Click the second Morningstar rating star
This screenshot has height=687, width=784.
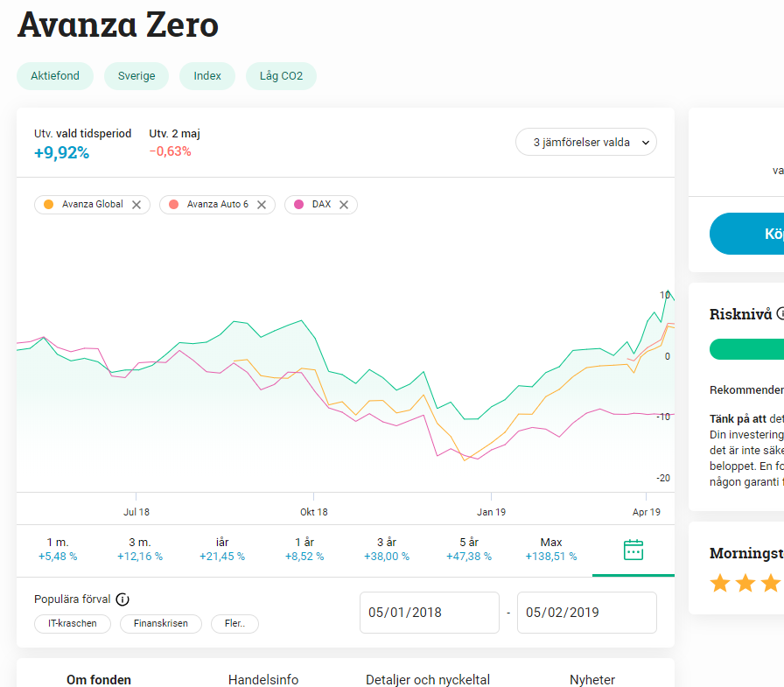coord(745,583)
